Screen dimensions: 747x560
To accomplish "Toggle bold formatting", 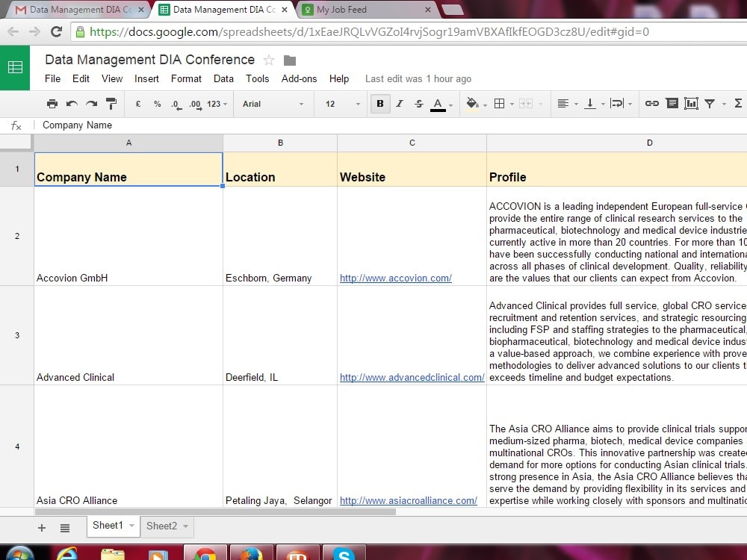I will (380, 104).
